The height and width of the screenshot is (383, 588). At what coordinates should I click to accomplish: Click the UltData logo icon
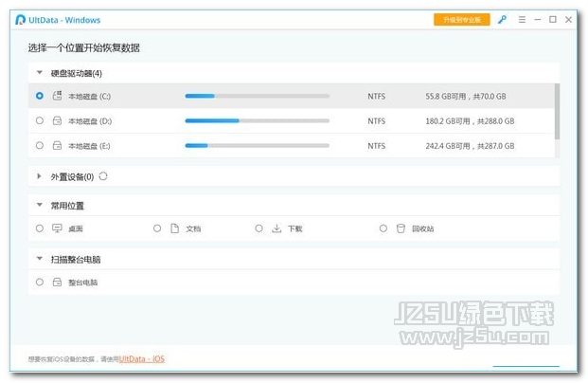[20, 20]
